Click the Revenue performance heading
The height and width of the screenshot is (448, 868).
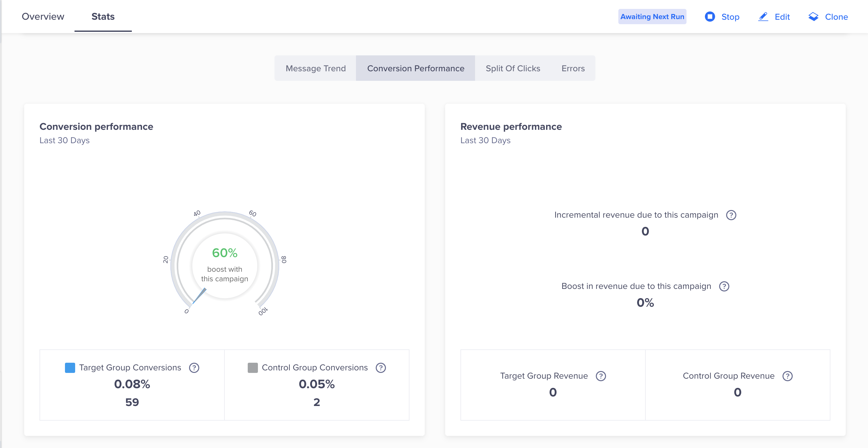click(511, 127)
